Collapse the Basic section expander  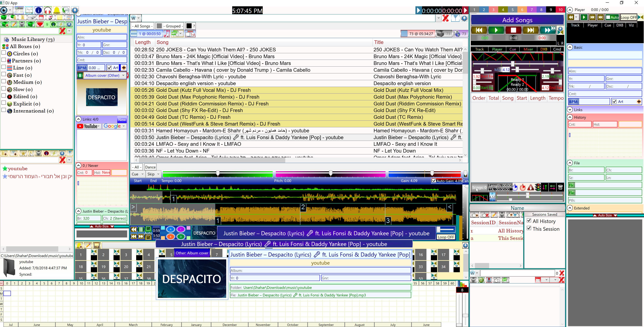tap(570, 47)
